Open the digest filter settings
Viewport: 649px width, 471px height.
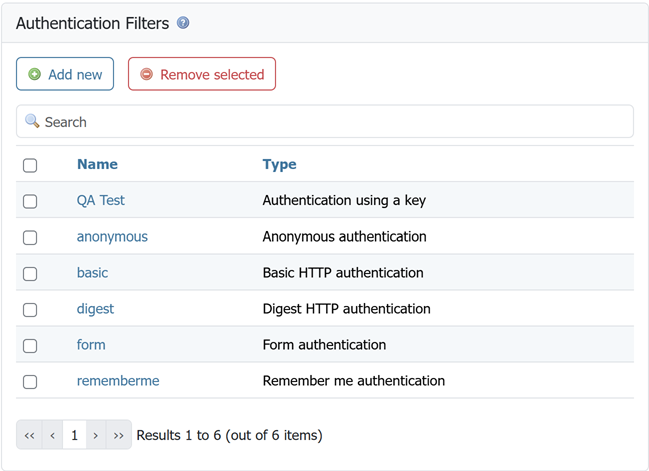tap(95, 308)
